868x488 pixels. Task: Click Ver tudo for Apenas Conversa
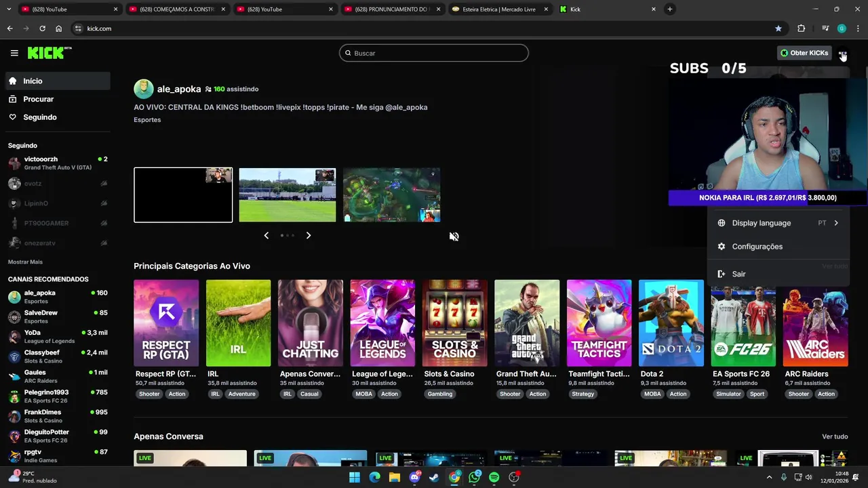coord(835,436)
